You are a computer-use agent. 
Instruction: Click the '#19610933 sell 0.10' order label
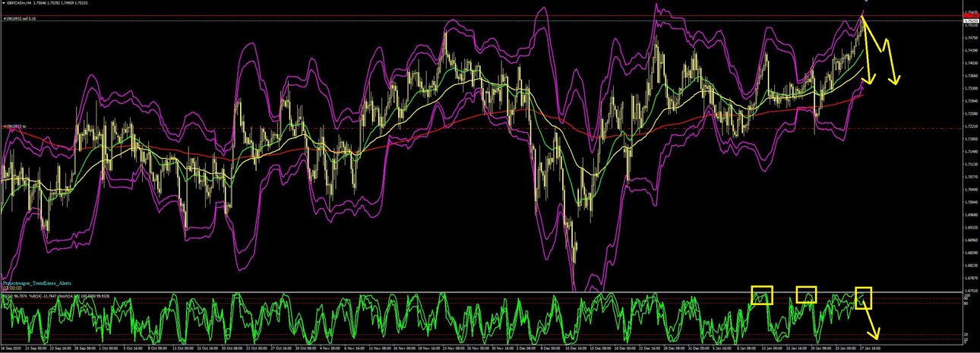click(x=19, y=18)
